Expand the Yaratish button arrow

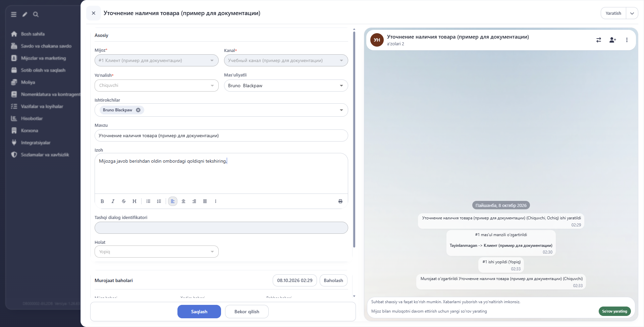[x=632, y=13]
